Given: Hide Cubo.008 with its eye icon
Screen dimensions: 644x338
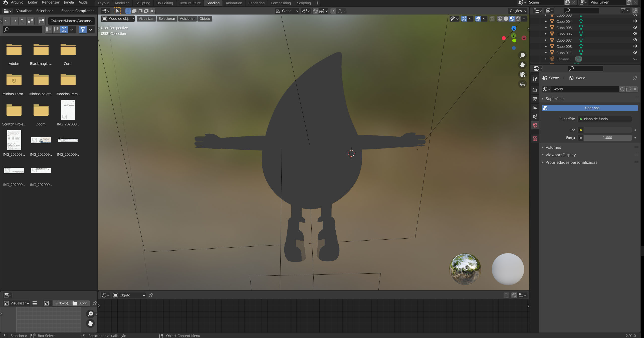Looking at the screenshot, I should click(x=635, y=46).
